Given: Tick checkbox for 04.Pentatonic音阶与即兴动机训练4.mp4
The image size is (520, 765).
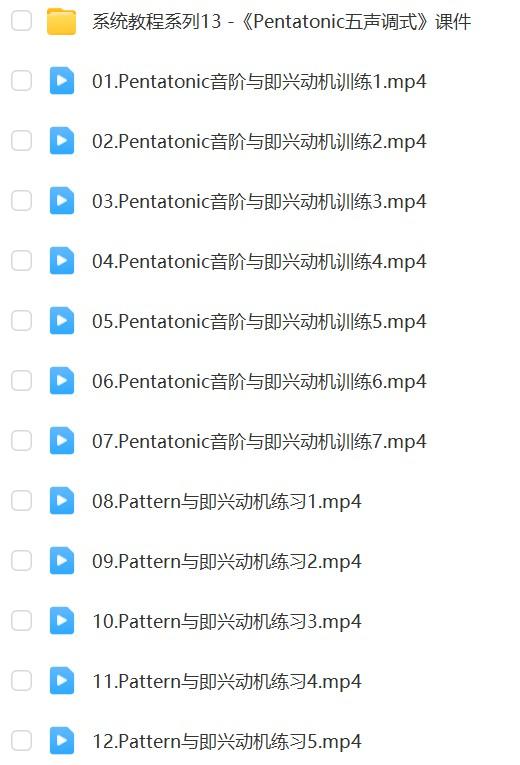Looking at the screenshot, I should pyautogui.click(x=21, y=261).
